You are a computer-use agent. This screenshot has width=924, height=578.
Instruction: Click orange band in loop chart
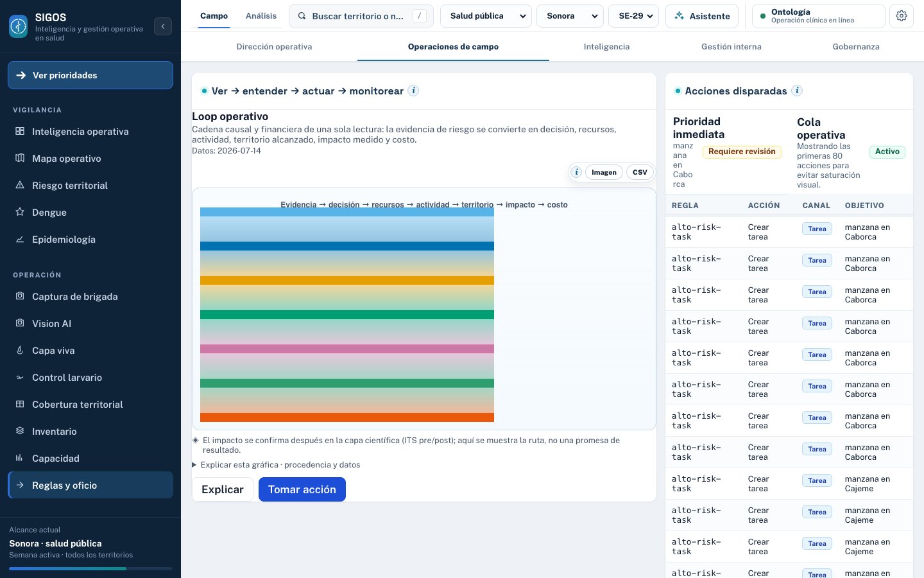click(x=347, y=417)
